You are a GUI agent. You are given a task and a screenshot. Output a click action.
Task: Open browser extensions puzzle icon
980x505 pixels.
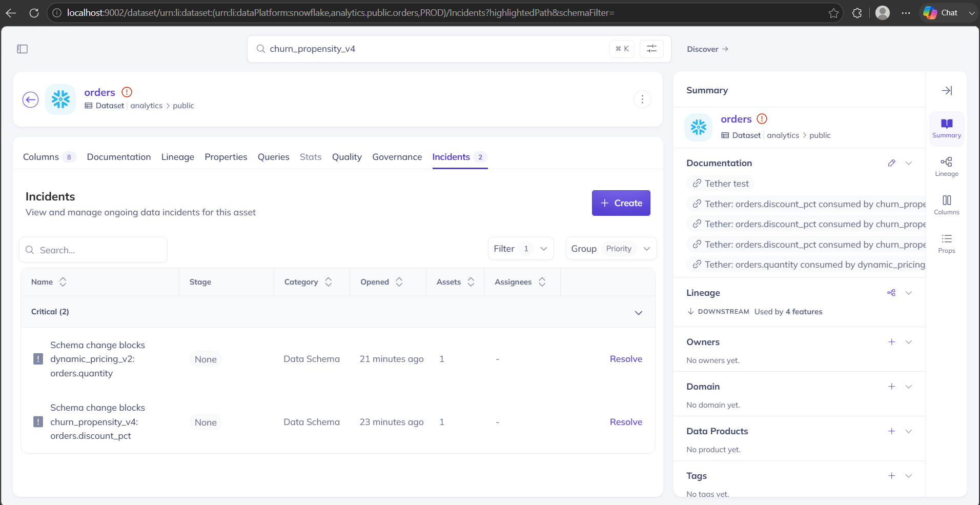pos(857,13)
